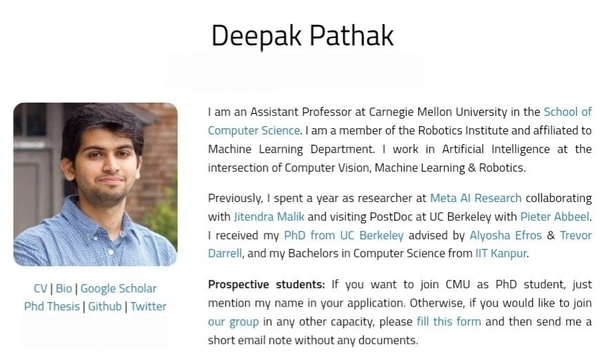Viewport: 615px width, 364px height.
Task: Open the CV link under the photo
Action: click(41, 288)
